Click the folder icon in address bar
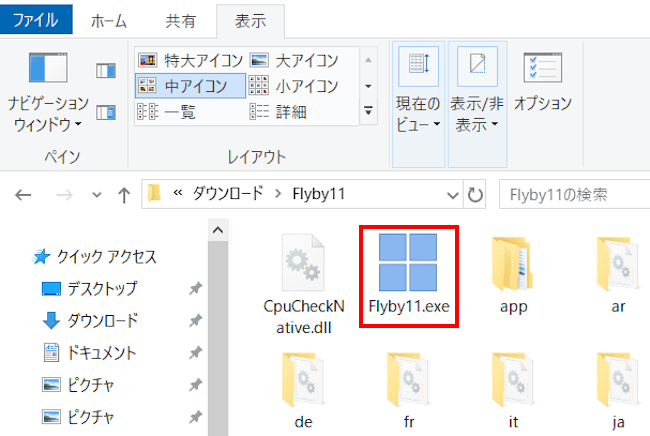Viewport: 650px width, 436px height. [x=155, y=194]
